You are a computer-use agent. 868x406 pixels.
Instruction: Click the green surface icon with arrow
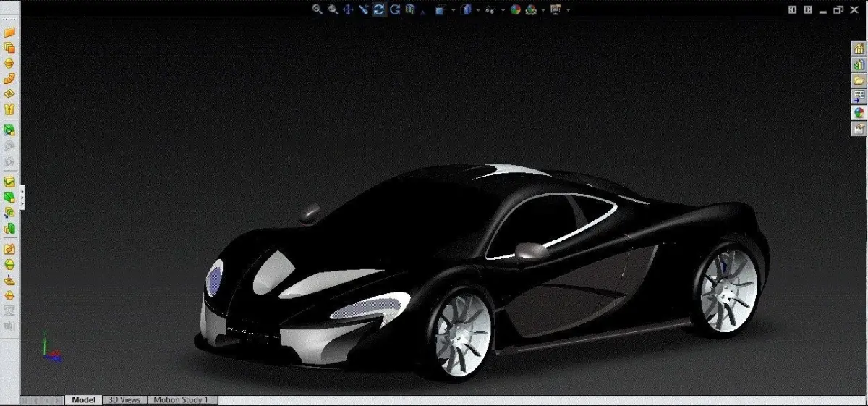[x=9, y=130]
